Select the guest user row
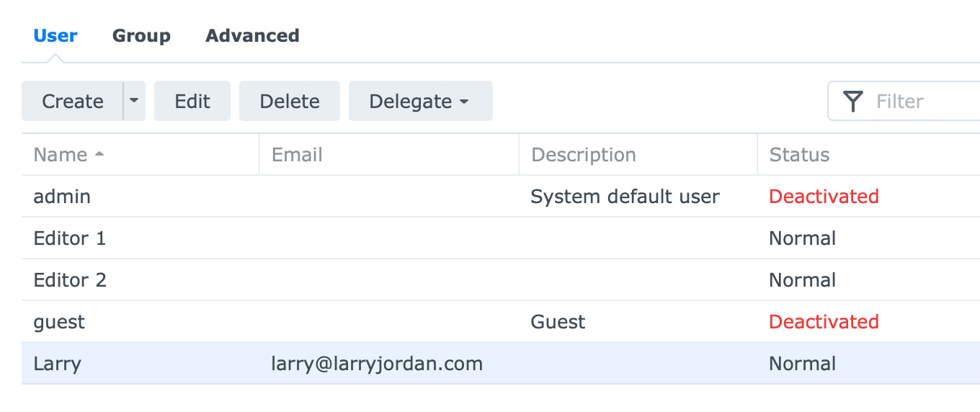The height and width of the screenshot is (412, 980). tap(59, 322)
